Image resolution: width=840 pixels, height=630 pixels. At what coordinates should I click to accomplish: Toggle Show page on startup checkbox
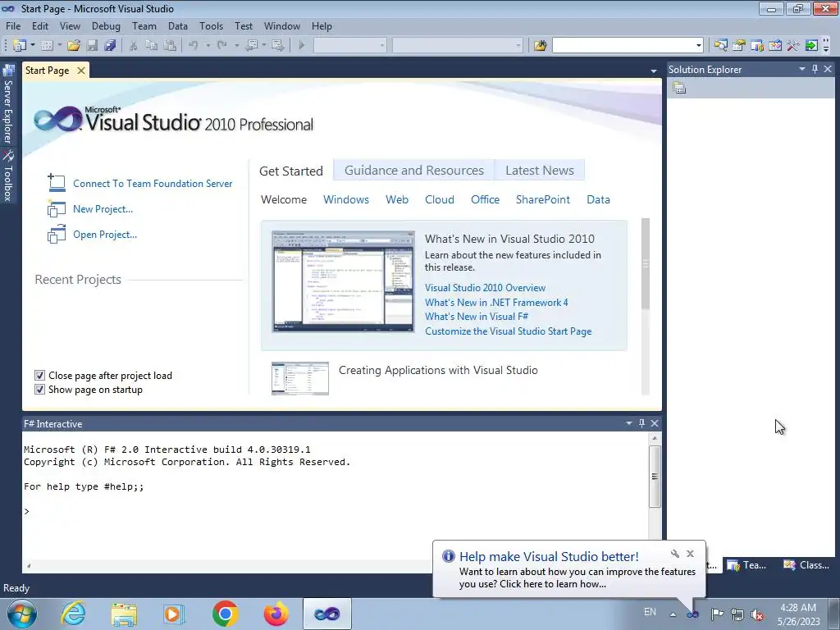(39, 390)
